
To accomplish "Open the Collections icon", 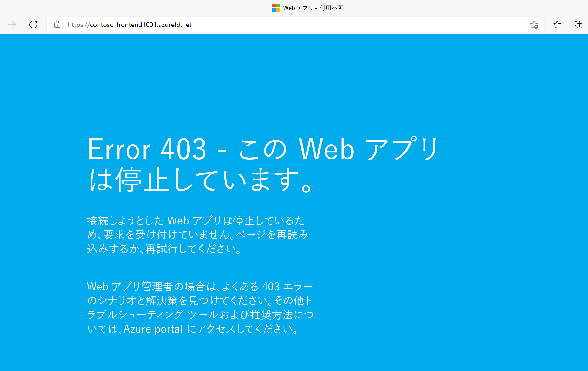I will tap(578, 24).
